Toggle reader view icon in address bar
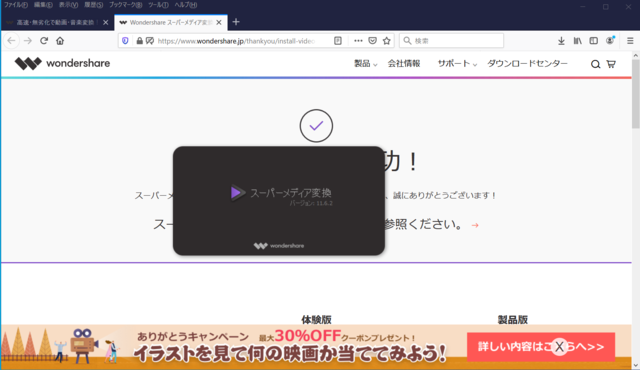This screenshot has width=640, height=370. click(x=338, y=41)
